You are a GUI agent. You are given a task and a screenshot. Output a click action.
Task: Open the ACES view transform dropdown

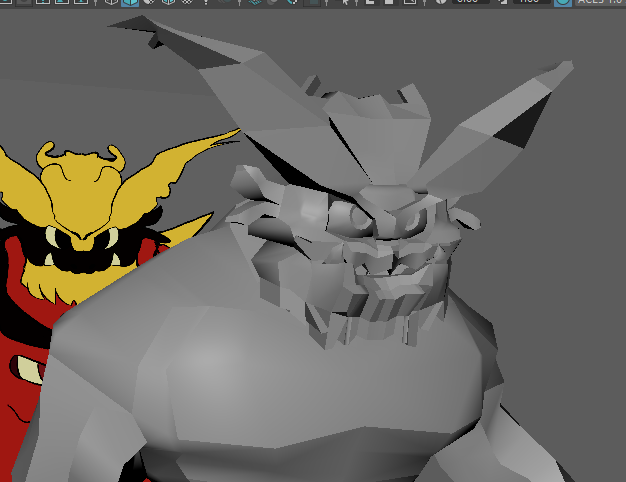click(x=600, y=2)
